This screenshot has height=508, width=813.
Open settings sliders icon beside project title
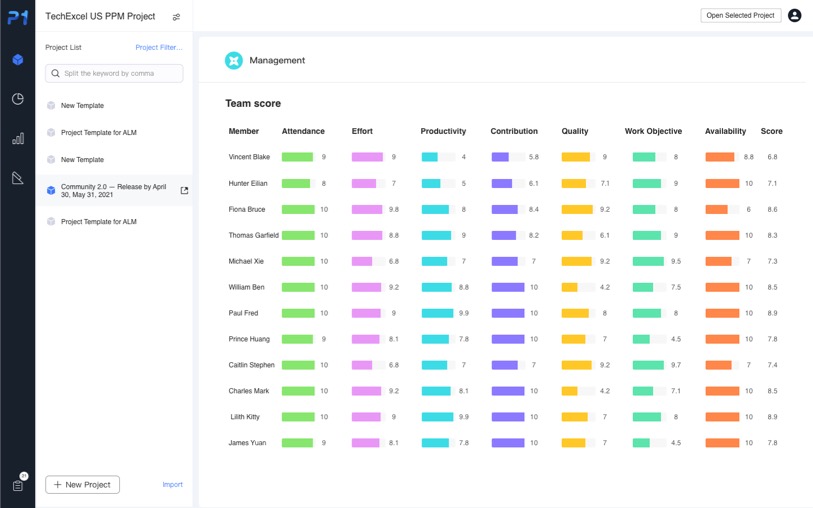[x=176, y=17]
